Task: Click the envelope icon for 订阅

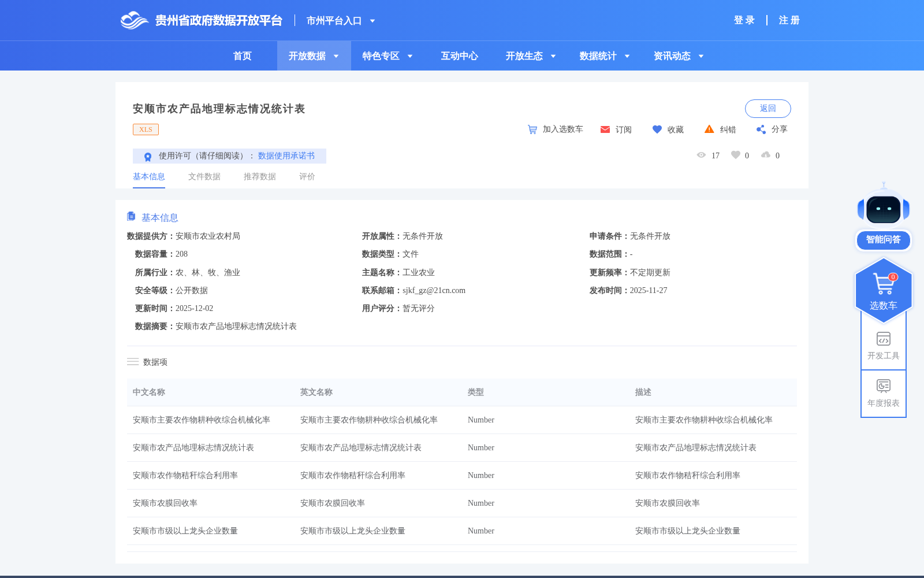Action: tap(605, 129)
